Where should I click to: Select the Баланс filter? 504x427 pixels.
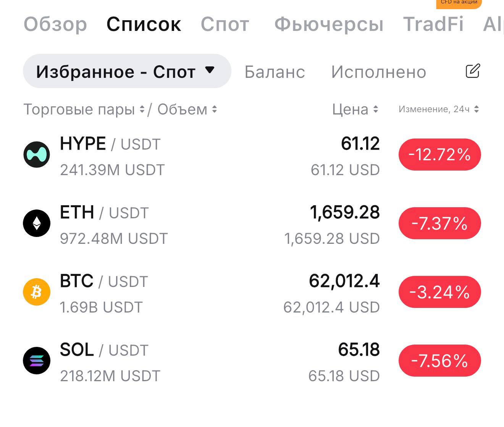tap(275, 72)
